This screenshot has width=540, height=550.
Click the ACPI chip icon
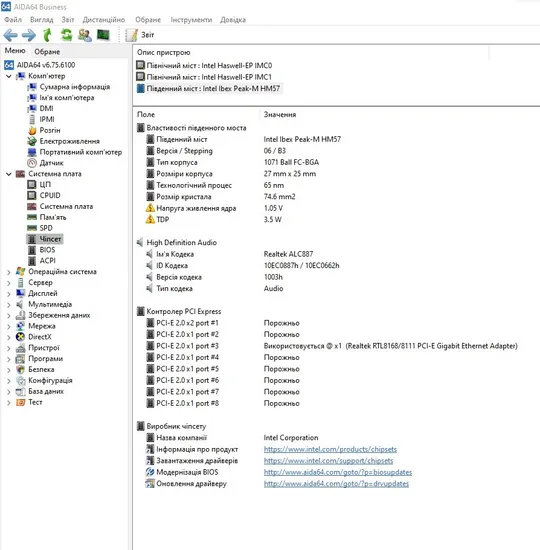(x=32, y=261)
